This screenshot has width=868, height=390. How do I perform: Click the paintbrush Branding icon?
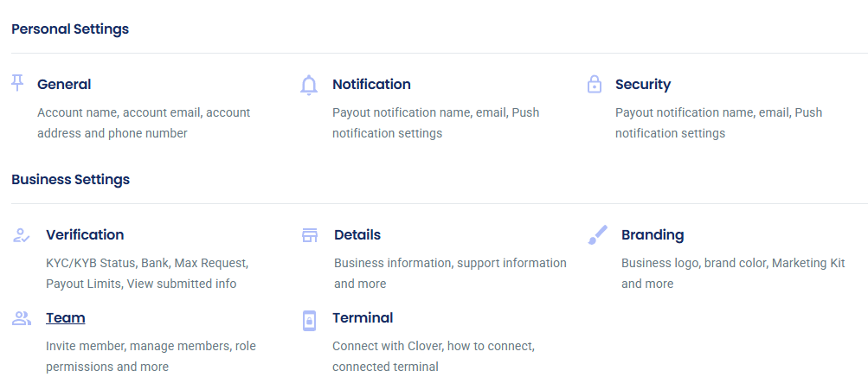point(597,235)
